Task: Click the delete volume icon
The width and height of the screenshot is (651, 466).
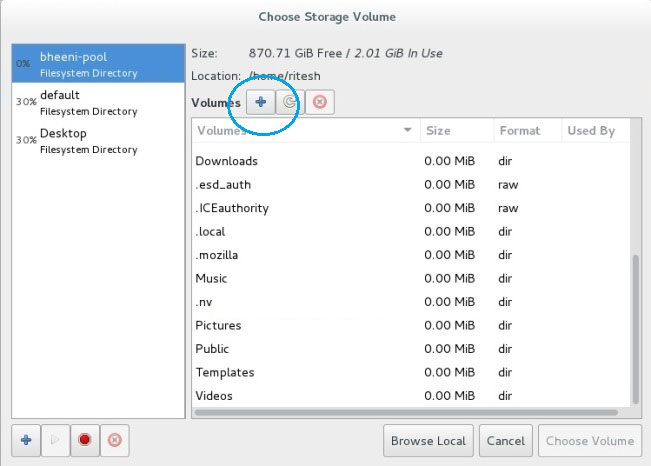Action: [x=319, y=102]
